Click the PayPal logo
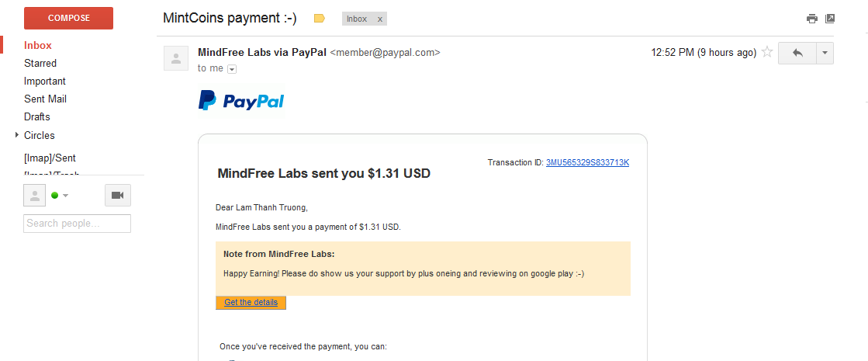868x361 pixels. click(241, 101)
